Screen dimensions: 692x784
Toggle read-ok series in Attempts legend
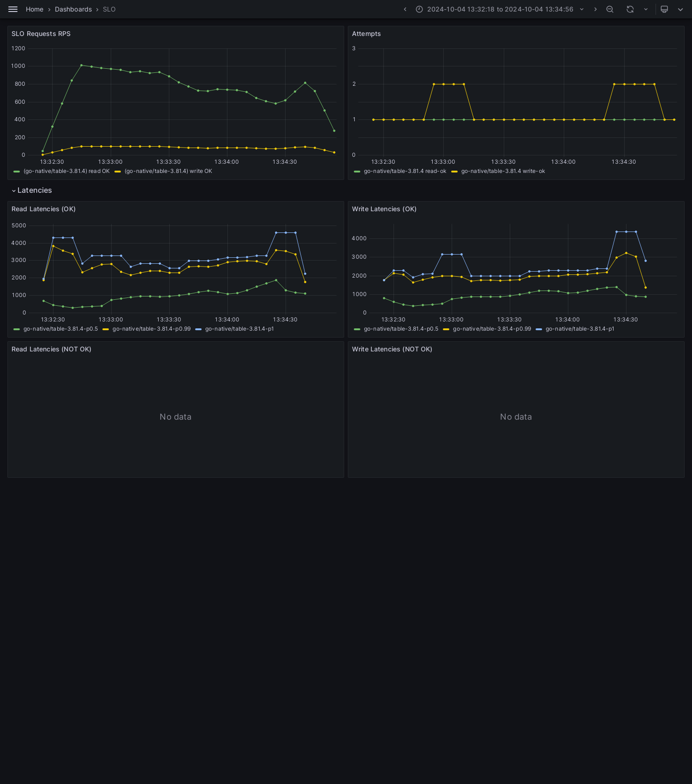pyautogui.click(x=405, y=171)
